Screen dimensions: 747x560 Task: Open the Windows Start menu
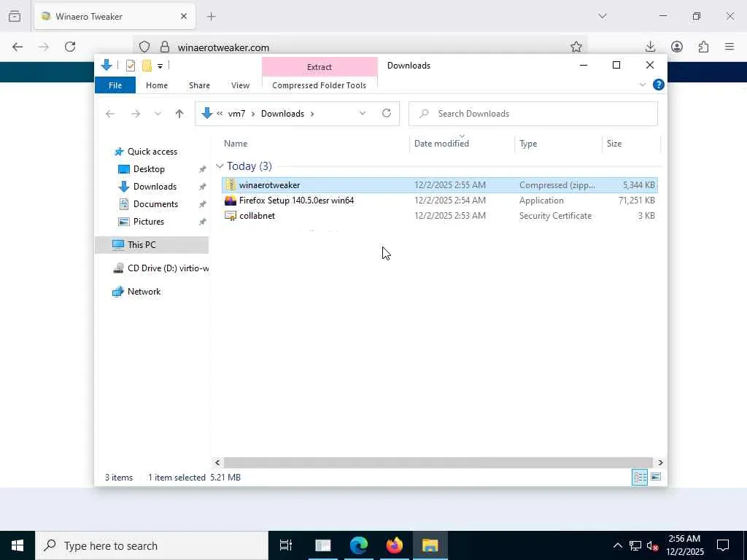18,545
